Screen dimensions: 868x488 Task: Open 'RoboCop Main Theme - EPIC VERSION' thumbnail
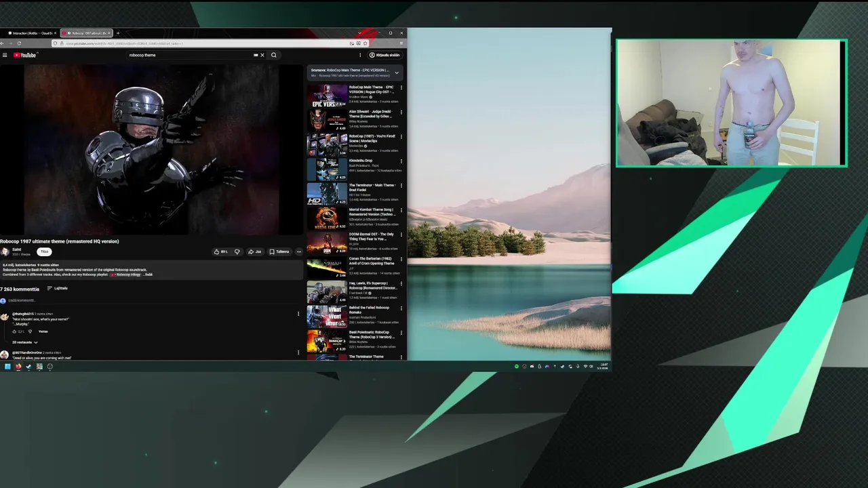328,96
